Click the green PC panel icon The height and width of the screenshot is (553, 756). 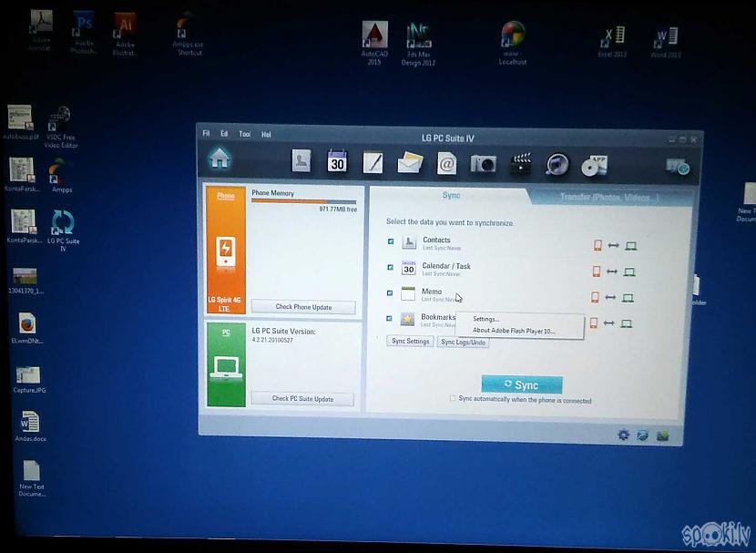pos(226,367)
